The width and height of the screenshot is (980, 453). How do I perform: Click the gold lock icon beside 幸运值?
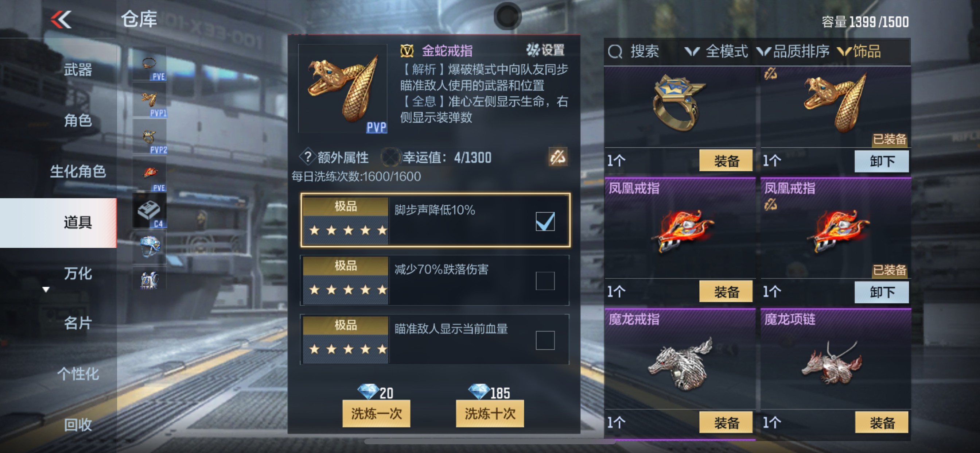click(x=558, y=157)
